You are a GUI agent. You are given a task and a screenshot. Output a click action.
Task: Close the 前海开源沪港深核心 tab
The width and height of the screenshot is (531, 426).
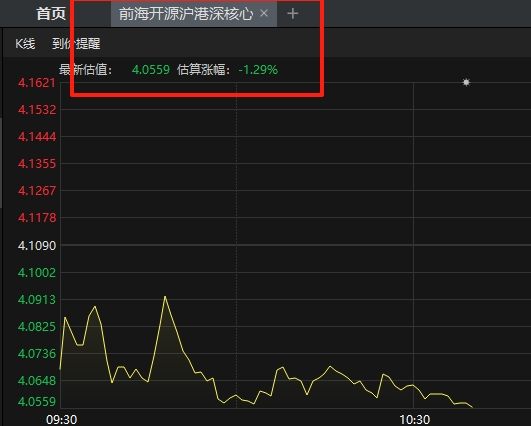(x=264, y=13)
